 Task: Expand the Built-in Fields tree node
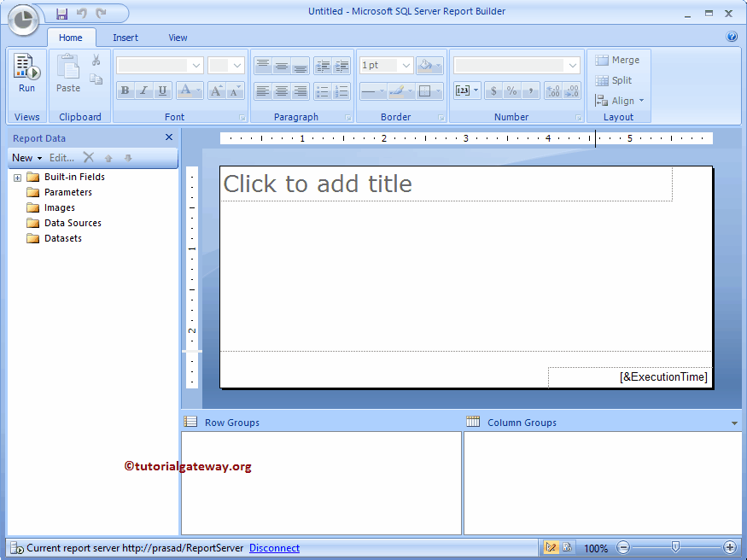click(x=18, y=178)
